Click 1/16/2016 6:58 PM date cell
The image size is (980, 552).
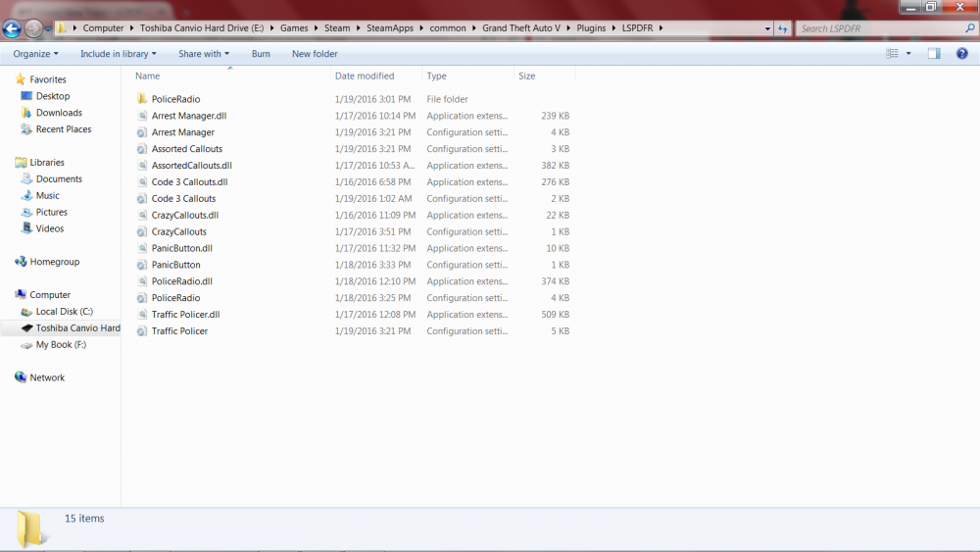click(372, 182)
